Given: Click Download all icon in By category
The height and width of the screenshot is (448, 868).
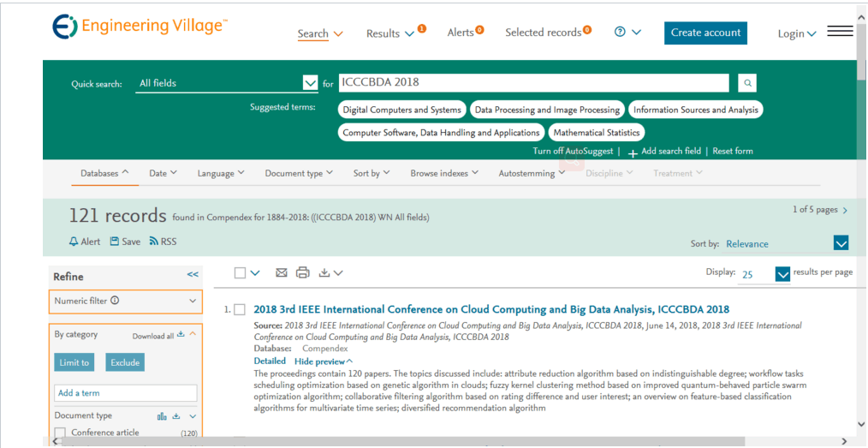Looking at the screenshot, I should pyautogui.click(x=181, y=334).
